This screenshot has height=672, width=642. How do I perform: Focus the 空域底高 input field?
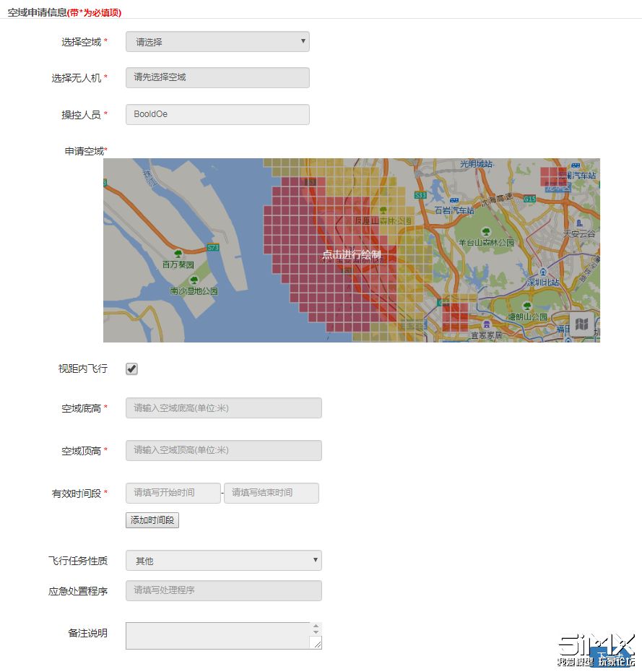[x=224, y=408]
